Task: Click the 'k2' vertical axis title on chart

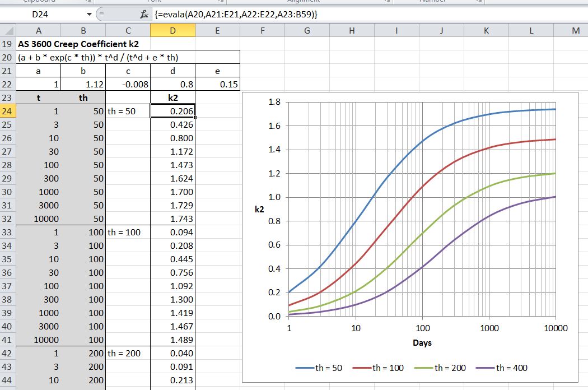Action: click(258, 210)
